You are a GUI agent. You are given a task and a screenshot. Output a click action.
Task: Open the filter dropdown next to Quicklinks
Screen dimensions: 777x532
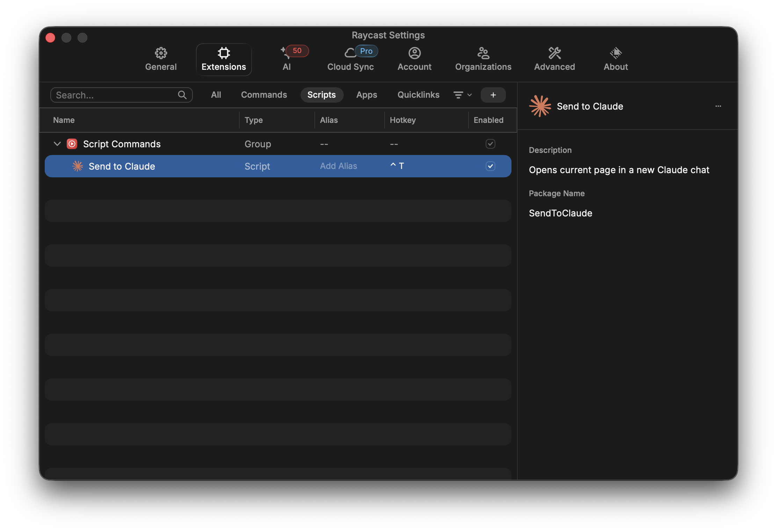pyautogui.click(x=462, y=95)
